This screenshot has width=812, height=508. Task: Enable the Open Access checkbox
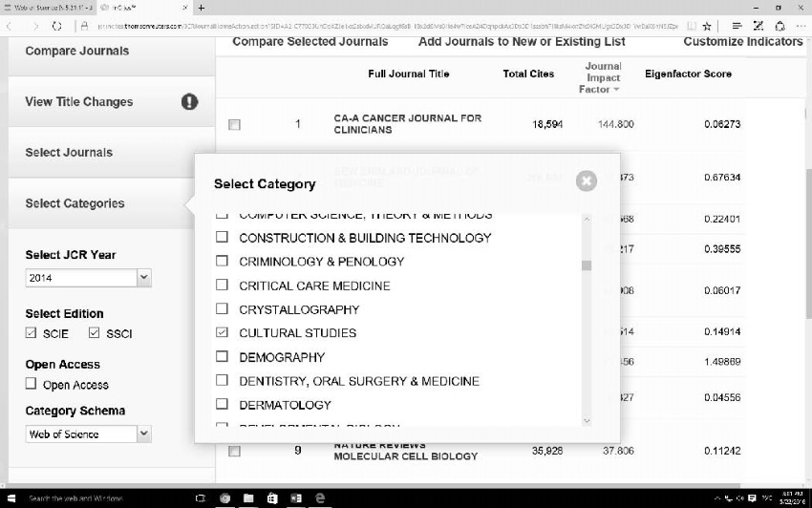[32, 383]
